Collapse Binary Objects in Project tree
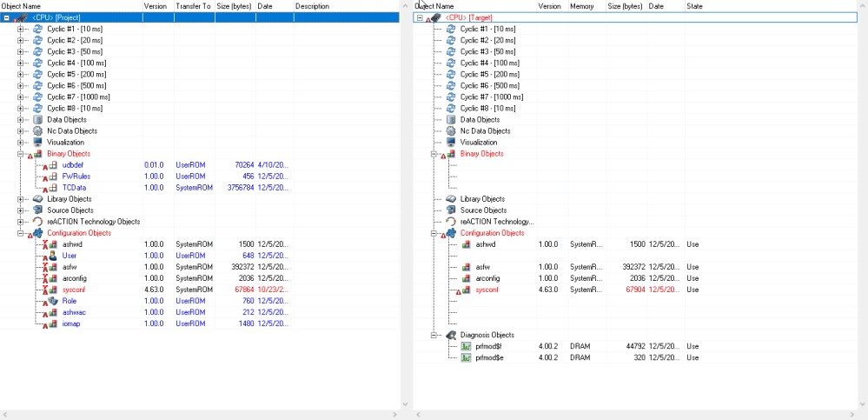 [x=21, y=154]
